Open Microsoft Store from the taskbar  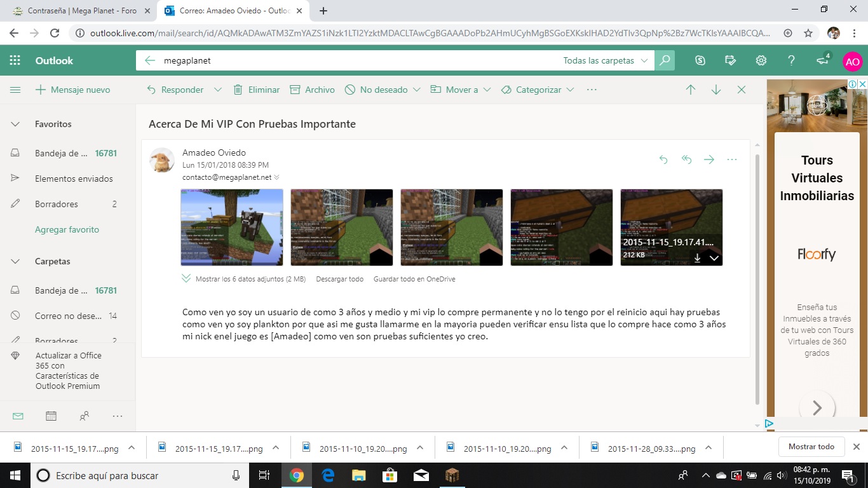(x=390, y=475)
